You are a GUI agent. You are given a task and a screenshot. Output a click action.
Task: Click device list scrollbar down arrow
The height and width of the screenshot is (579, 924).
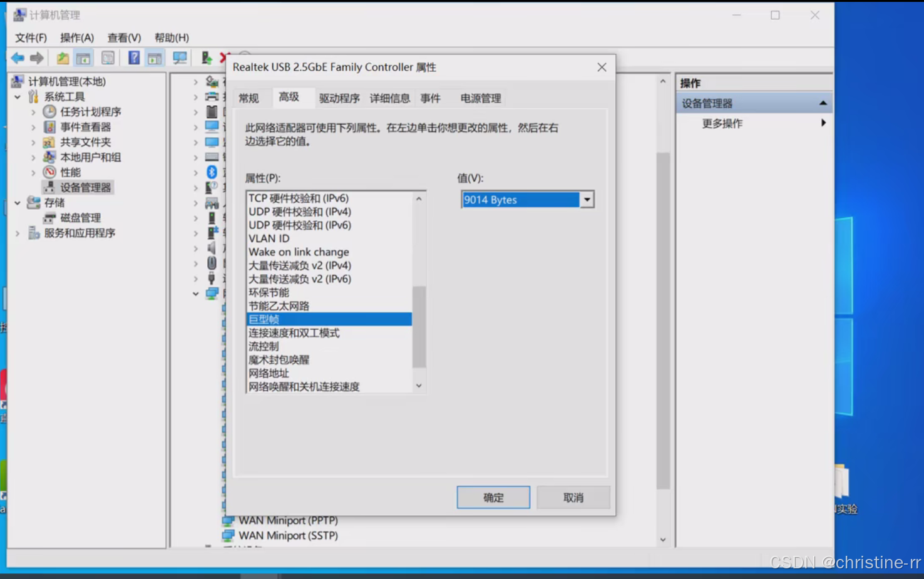663,540
